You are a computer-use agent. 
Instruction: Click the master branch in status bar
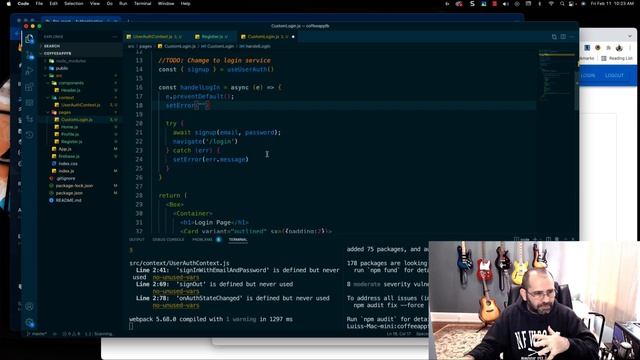point(38,334)
